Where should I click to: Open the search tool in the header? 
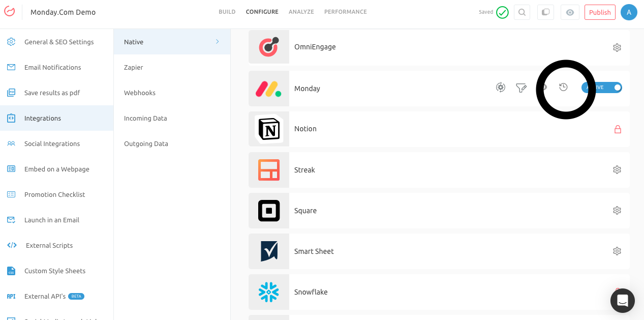coord(522,12)
